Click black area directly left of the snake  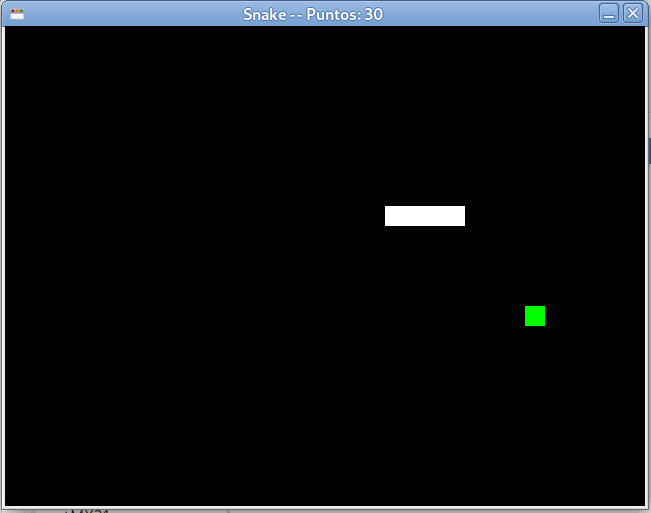[x=340, y=216]
